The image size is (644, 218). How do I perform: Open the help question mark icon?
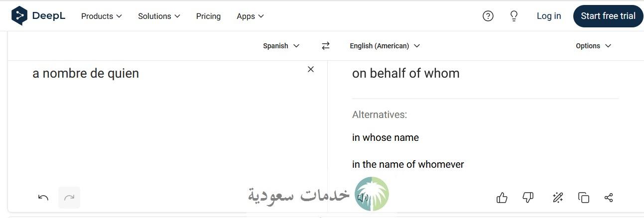(488, 16)
